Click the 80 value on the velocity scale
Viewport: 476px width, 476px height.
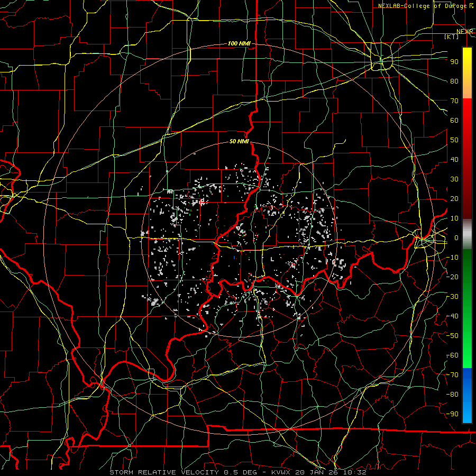(454, 81)
